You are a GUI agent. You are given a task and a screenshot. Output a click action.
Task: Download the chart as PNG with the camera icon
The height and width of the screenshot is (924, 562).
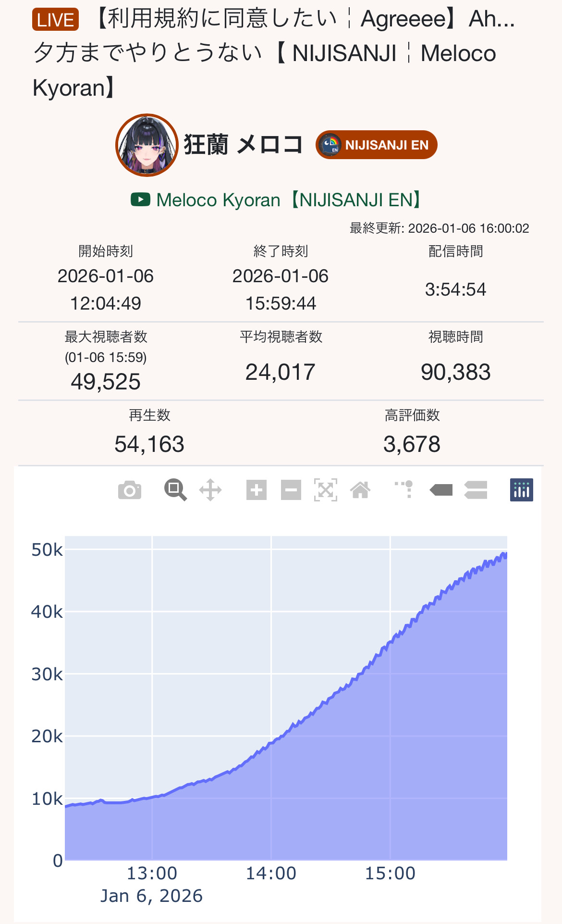[130, 490]
